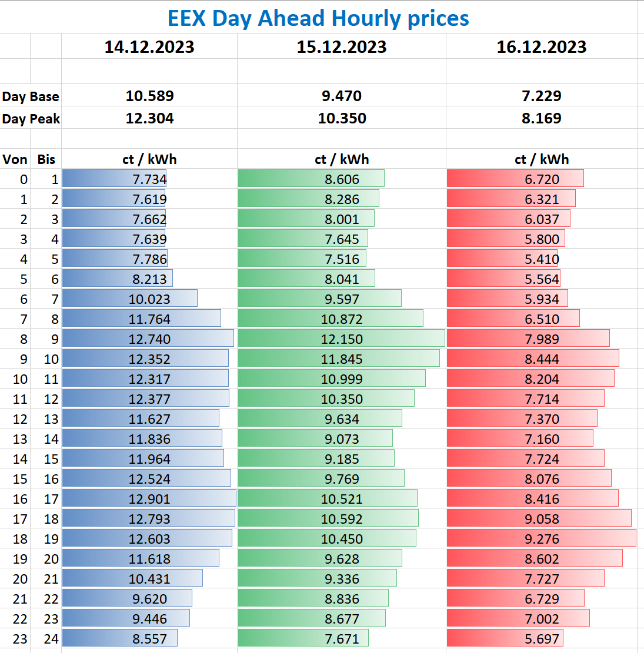Viewport: 644px width, 653px height.
Task: Select the blue cell showing 10.023
Action: 149,299
